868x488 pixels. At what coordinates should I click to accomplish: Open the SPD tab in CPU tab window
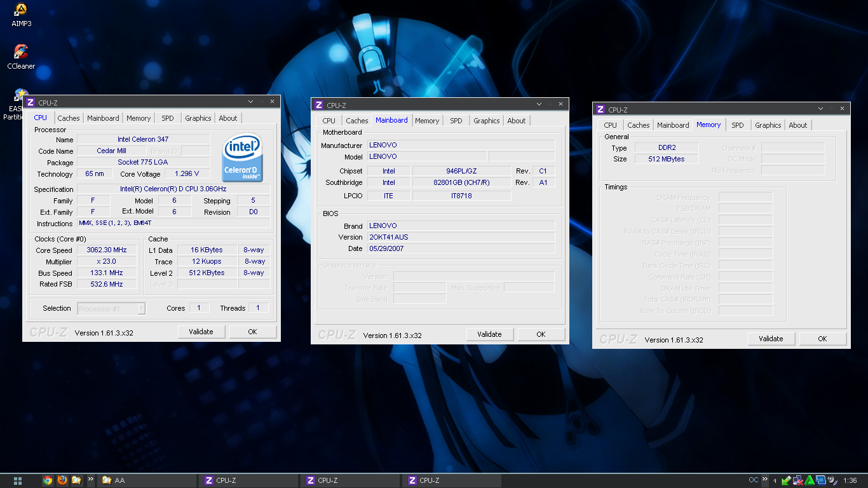tap(167, 118)
